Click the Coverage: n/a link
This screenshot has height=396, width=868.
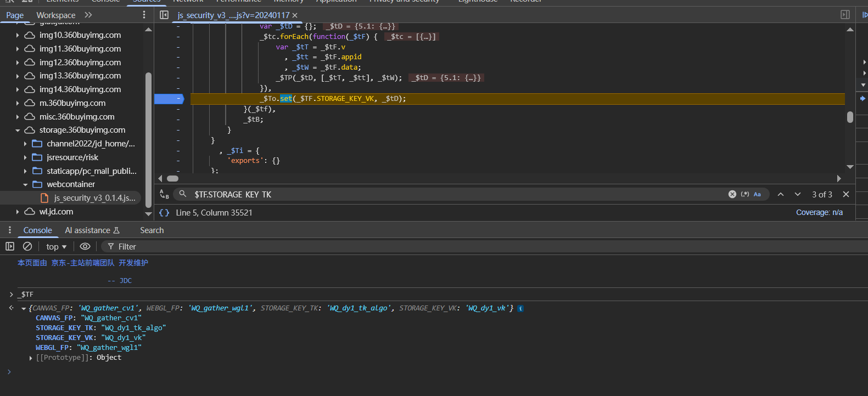coord(819,212)
